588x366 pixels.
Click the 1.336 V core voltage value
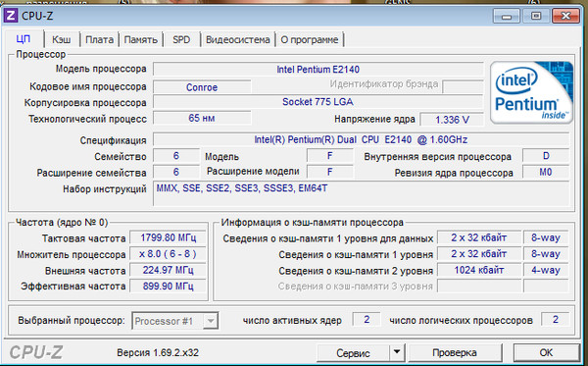452,120
